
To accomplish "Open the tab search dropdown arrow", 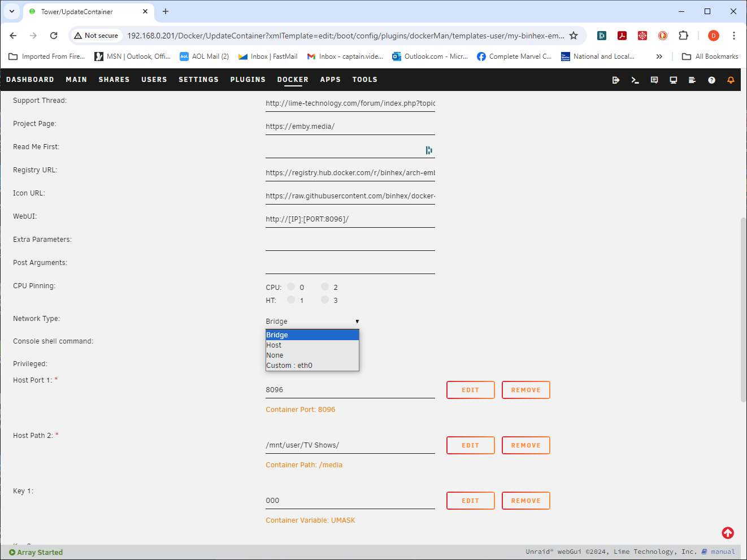I will 12,11.
